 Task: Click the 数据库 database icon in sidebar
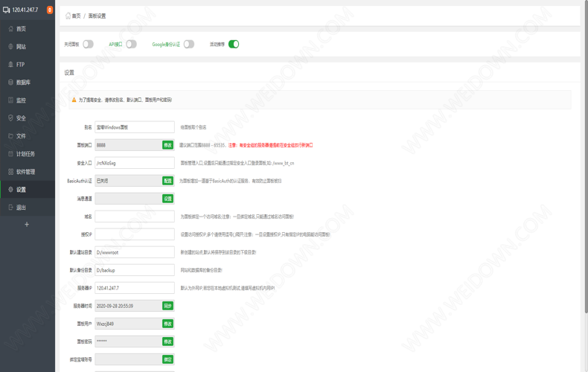10,82
